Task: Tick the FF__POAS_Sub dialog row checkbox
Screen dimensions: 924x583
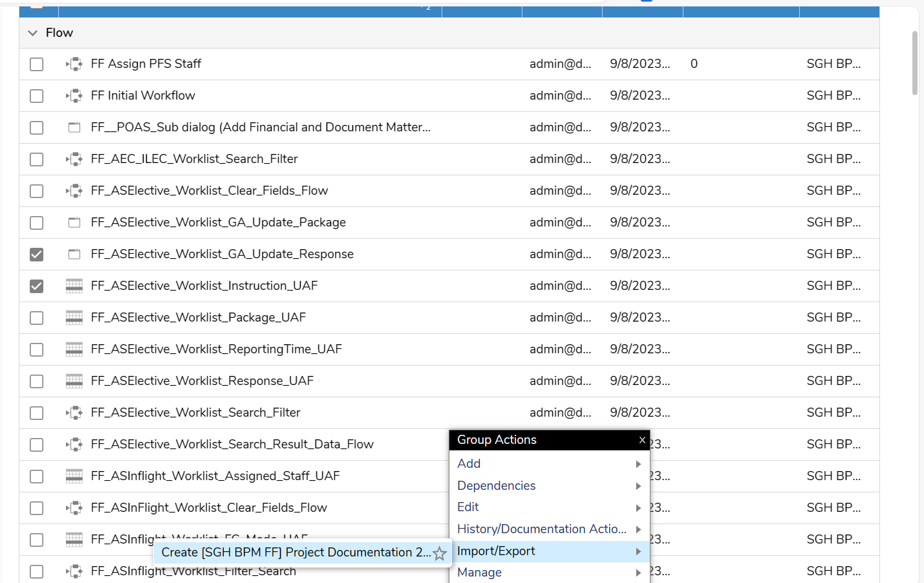Action: 37,127
